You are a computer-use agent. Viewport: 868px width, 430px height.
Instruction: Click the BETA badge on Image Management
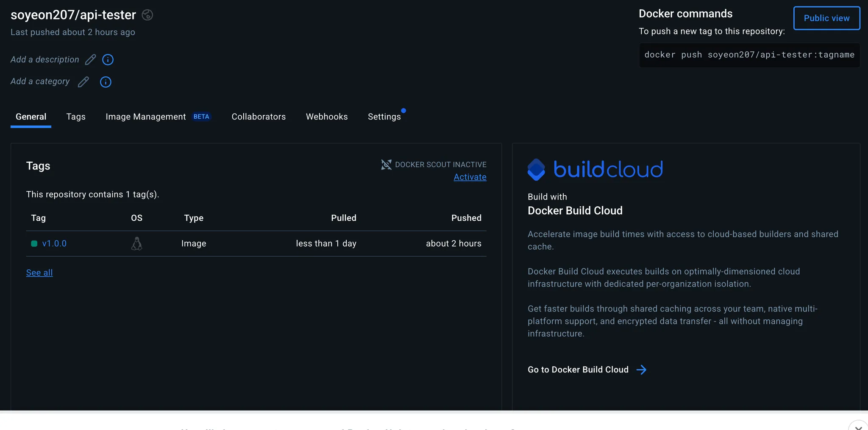(x=201, y=117)
